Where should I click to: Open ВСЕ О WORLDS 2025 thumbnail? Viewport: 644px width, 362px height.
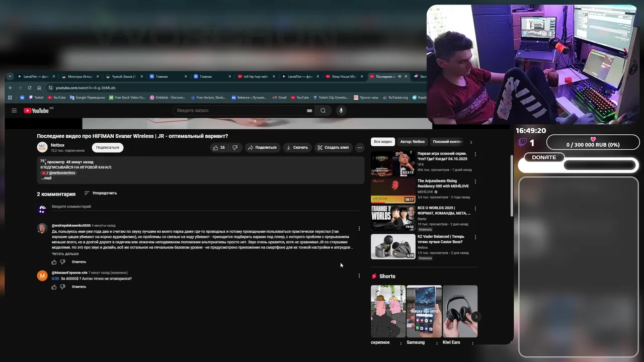pyautogui.click(x=393, y=218)
